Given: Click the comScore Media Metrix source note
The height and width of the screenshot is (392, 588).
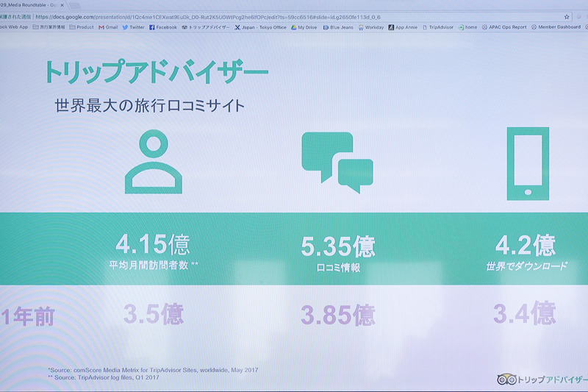Looking at the screenshot, I should [x=153, y=370].
